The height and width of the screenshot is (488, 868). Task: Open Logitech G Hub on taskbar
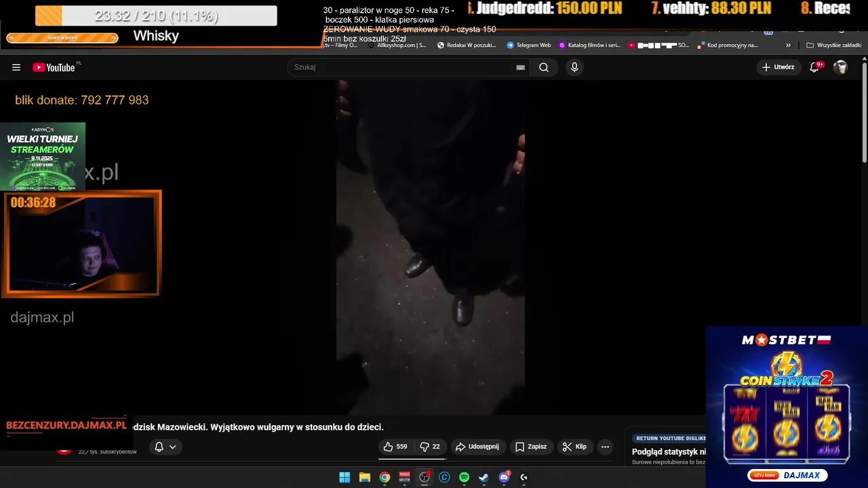pos(524,477)
